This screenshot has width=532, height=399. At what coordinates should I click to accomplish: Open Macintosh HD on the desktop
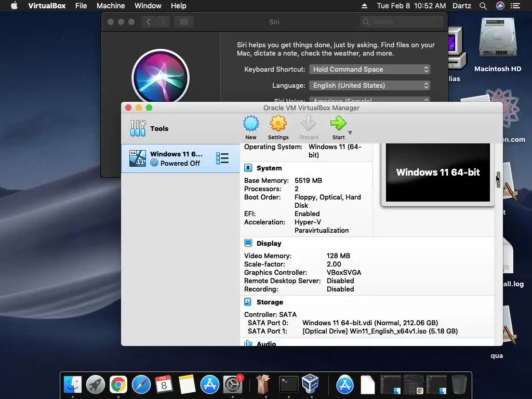tap(498, 45)
